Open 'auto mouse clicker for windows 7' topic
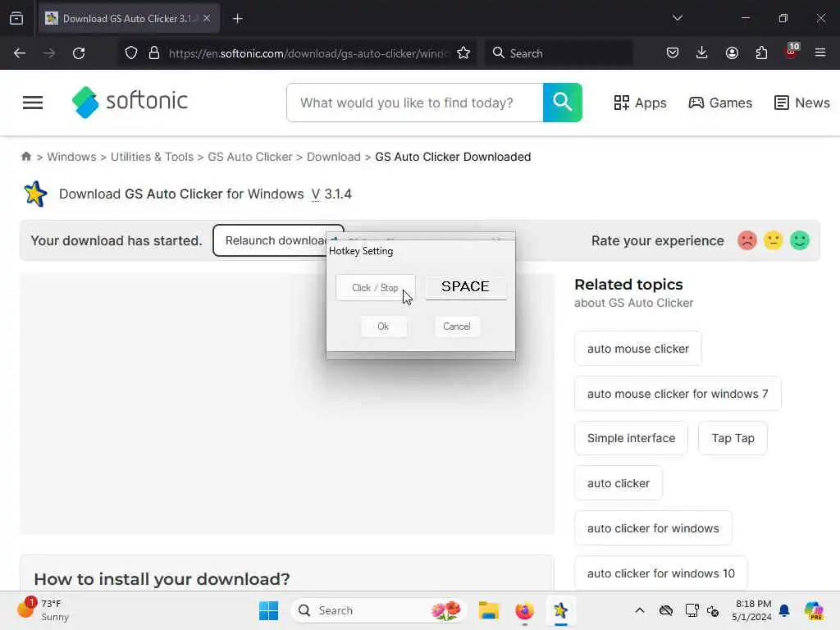The image size is (840, 630). pyautogui.click(x=678, y=394)
